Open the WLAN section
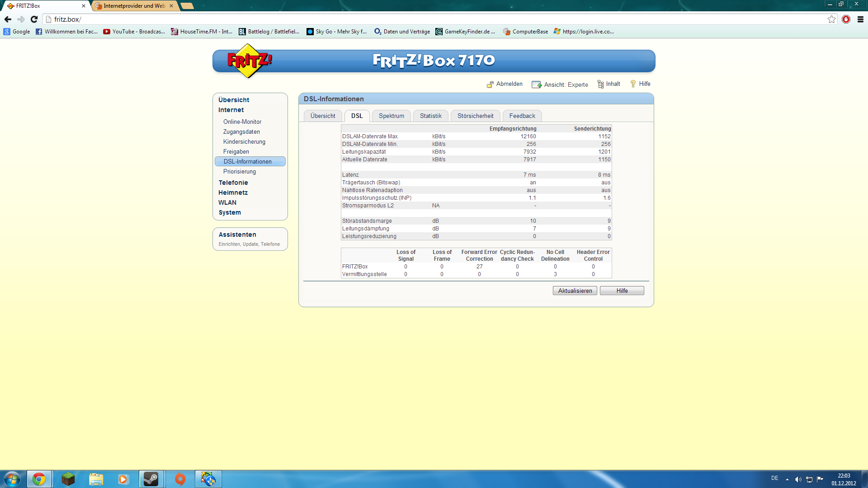868x488 pixels. pos(227,202)
